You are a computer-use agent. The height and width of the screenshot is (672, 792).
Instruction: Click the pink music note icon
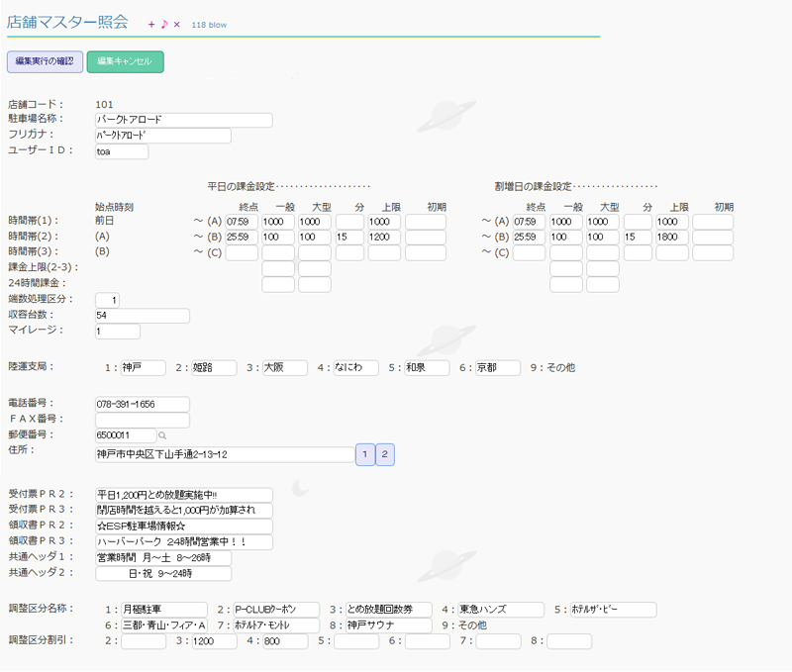pyautogui.click(x=164, y=25)
